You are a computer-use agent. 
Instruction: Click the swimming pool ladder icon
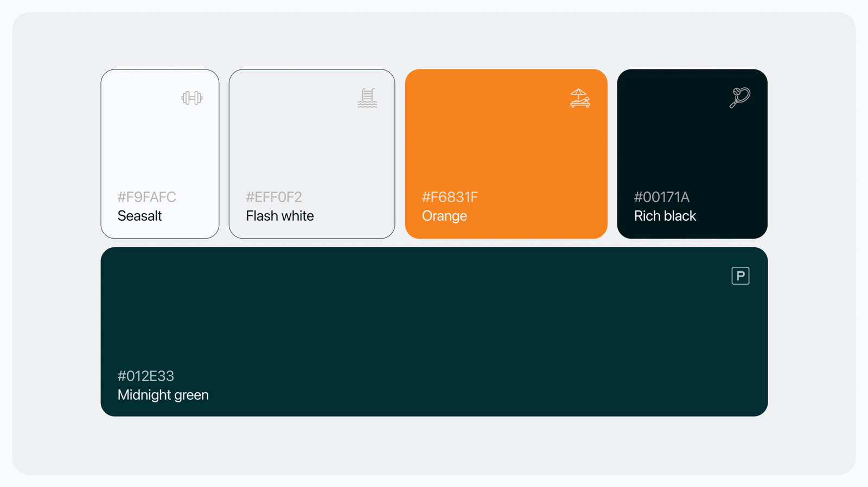tap(367, 98)
